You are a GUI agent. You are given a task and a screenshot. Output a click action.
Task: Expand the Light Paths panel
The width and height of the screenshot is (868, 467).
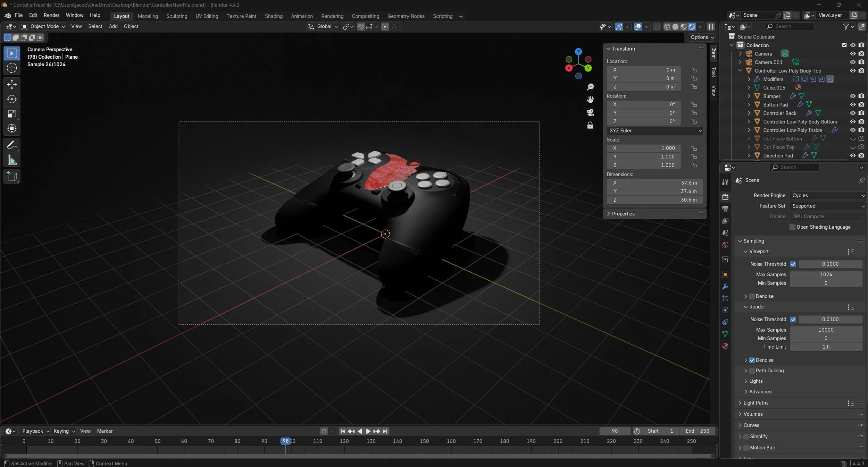click(x=756, y=403)
